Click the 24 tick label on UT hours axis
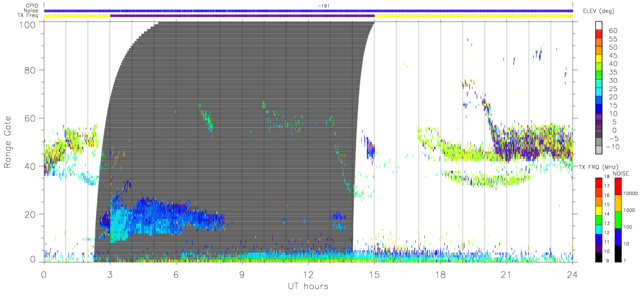This screenshot has width=644, height=297. (572, 274)
